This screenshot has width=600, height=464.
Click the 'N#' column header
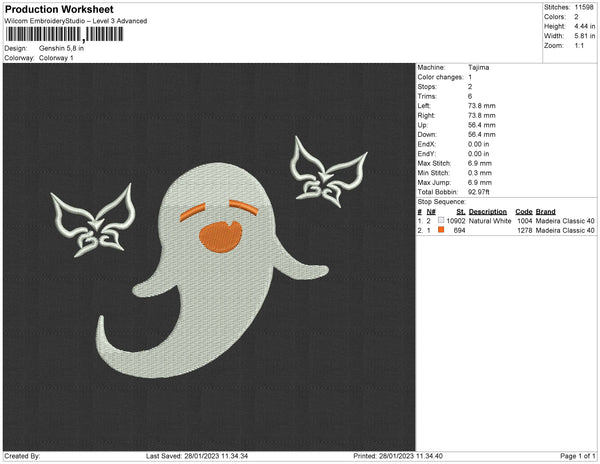tap(431, 212)
